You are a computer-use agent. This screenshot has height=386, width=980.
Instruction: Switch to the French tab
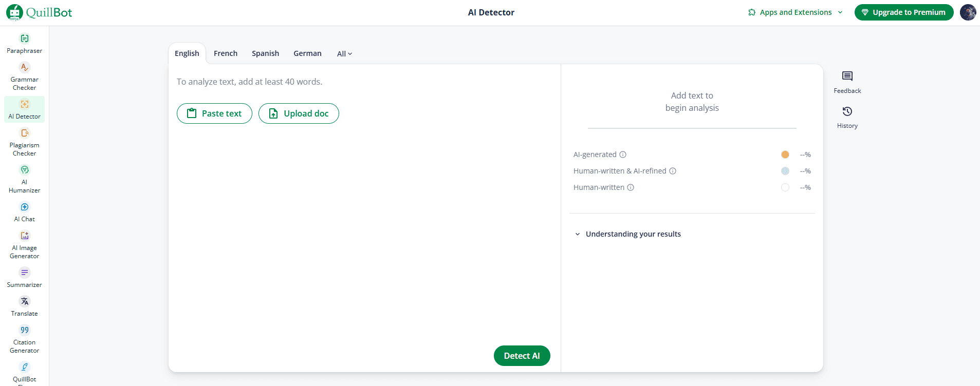pyautogui.click(x=226, y=53)
